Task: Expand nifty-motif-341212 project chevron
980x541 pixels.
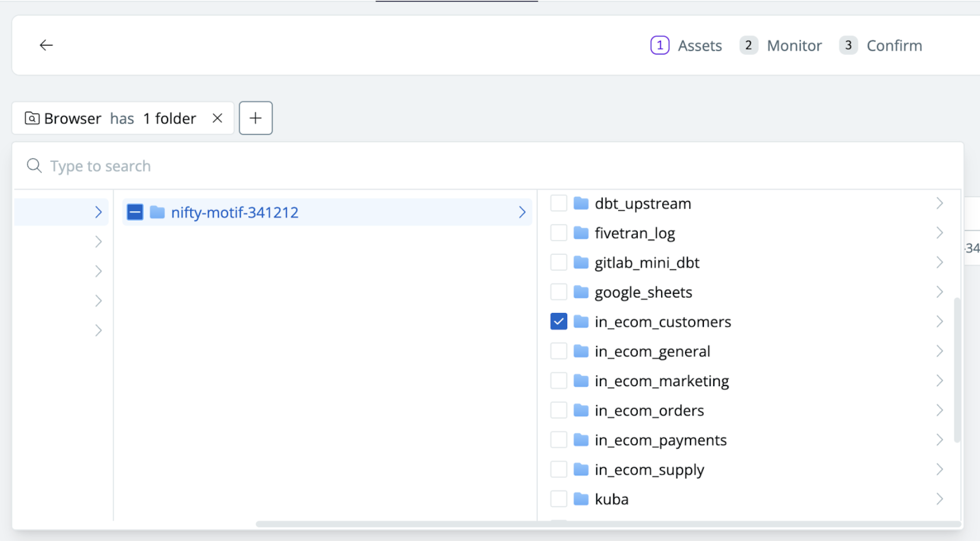Action: click(x=522, y=212)
